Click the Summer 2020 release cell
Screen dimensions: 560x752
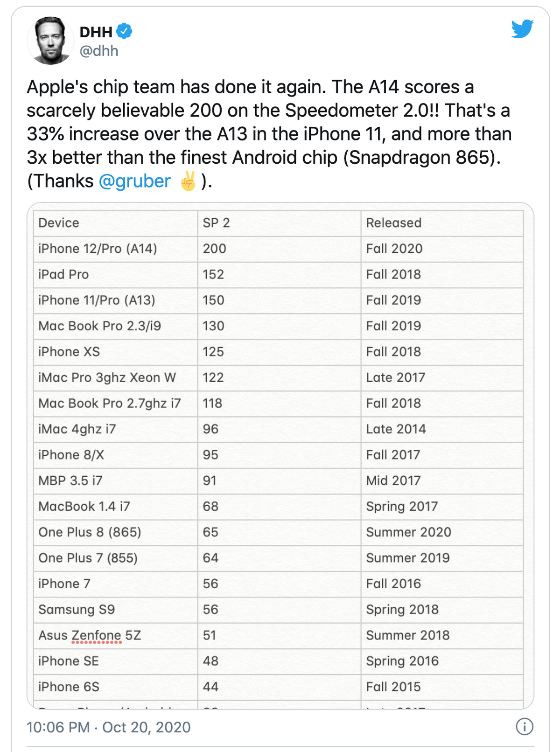[x=442, y=532]
